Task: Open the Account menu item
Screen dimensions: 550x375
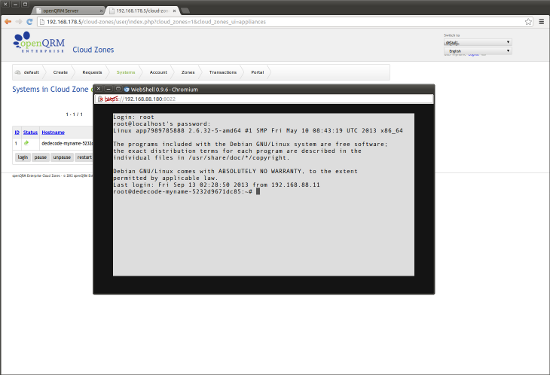Action: [158, 72]
